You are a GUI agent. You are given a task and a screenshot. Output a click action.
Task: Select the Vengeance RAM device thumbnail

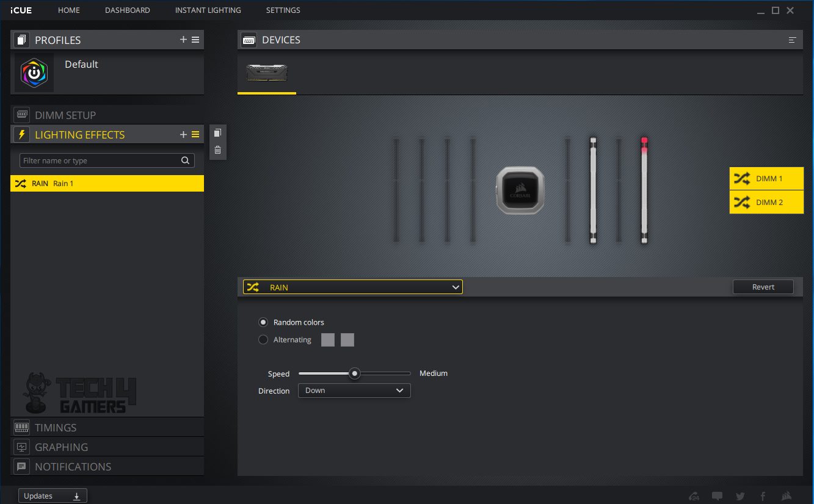[267, 73]
